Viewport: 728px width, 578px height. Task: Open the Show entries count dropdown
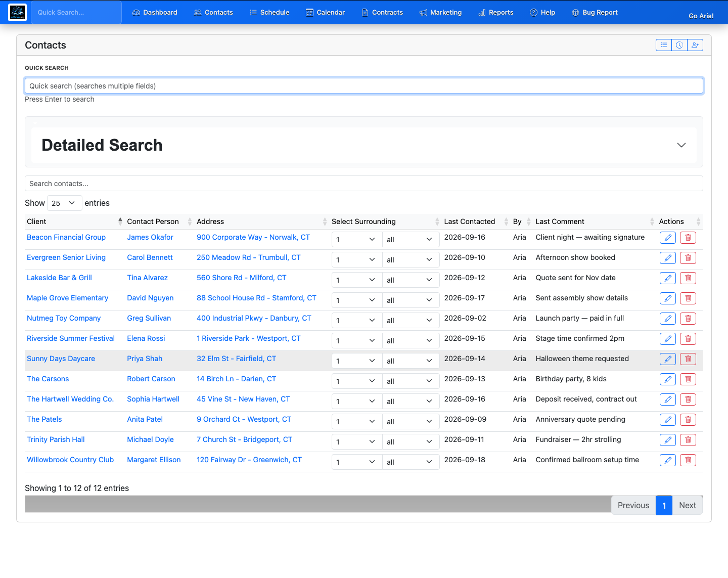coord(65,203)
